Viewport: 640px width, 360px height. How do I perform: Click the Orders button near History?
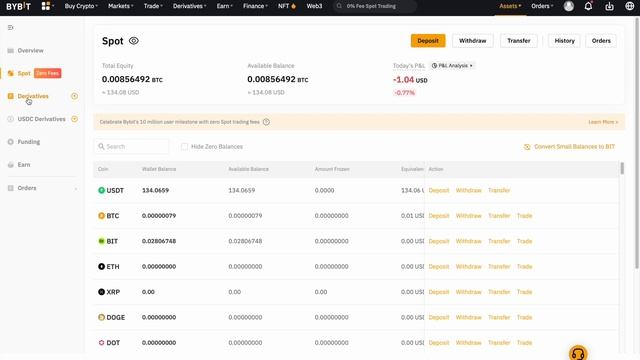(x=601, y=41)
